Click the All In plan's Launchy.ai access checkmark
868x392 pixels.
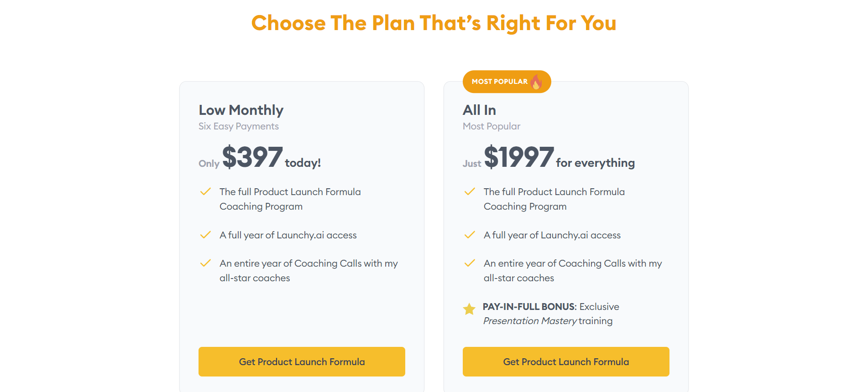pos(470,235)
